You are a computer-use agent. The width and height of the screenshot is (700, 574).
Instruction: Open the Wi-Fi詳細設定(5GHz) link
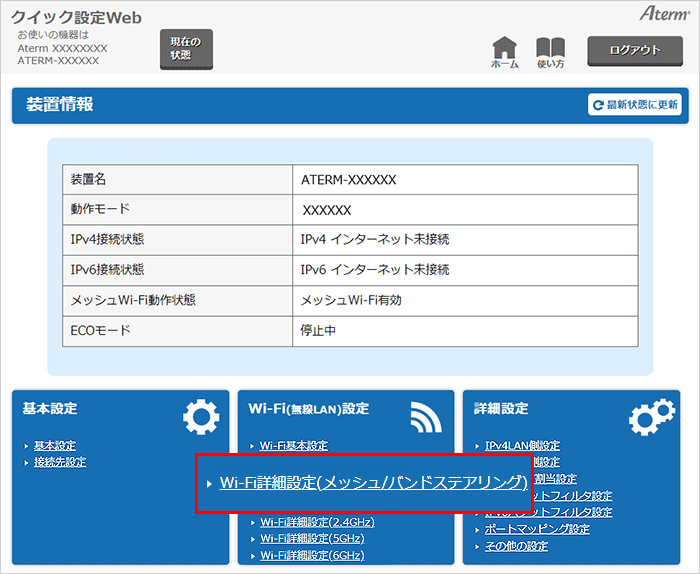(x=311, y=538)
